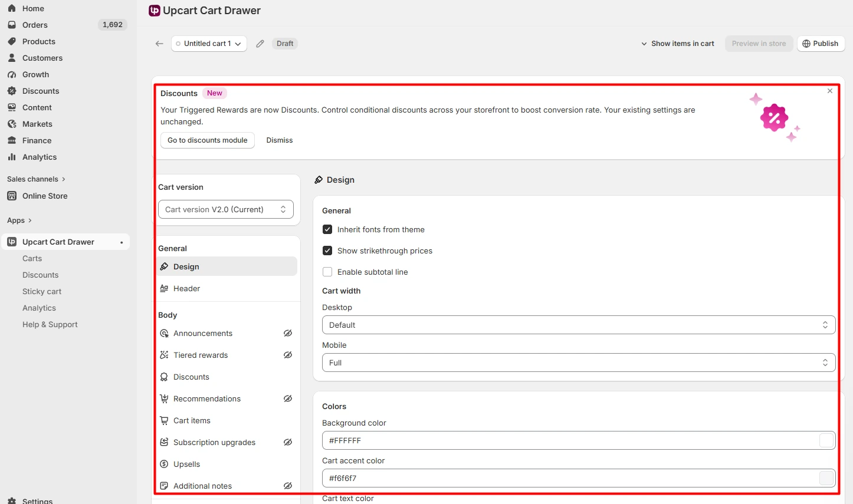Click the Recommendations cart icon
The height and width of the screenshot is (504, 853).
click(x=165, y=398)
